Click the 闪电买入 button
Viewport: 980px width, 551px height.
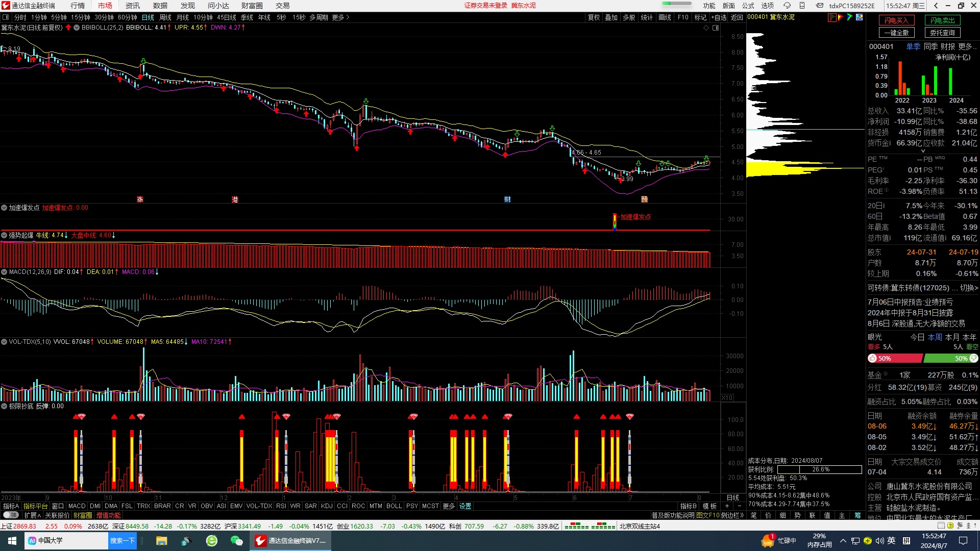pos(896,20)
